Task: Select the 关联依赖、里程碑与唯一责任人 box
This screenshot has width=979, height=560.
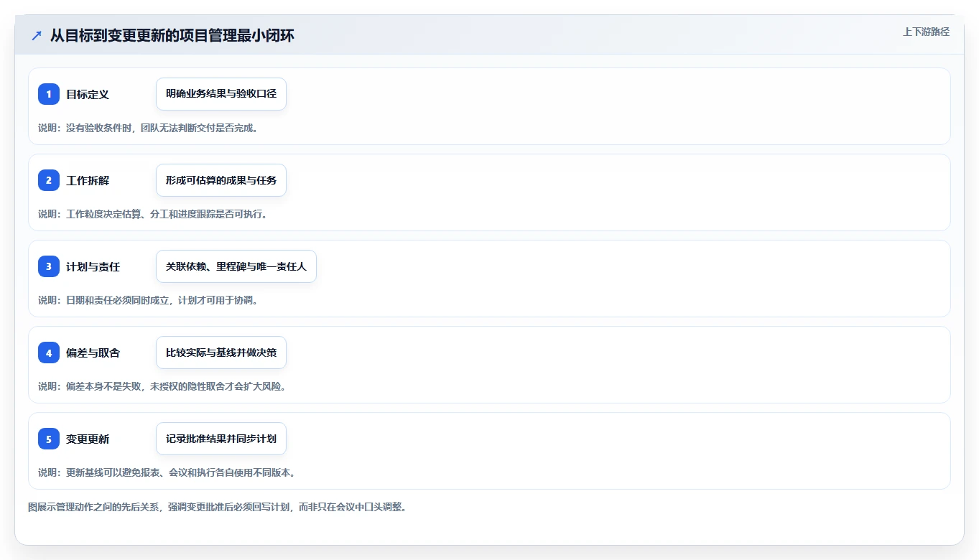Action: 236,266
